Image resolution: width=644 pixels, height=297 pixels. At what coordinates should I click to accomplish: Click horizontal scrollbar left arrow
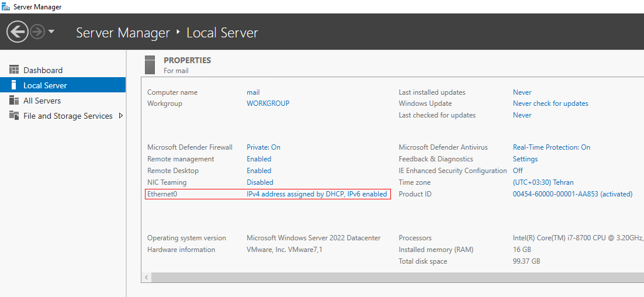[146, 277]
